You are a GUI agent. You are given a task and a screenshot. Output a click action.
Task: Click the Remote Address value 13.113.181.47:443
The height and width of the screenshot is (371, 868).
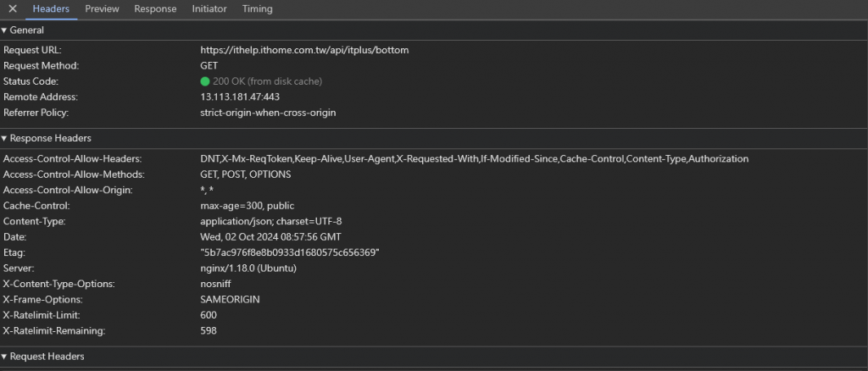pos(240,97)
